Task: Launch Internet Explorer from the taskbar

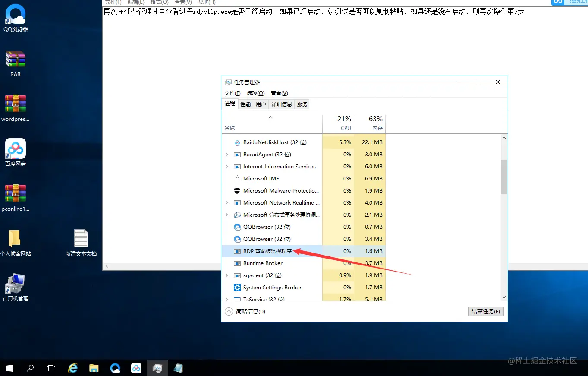Action: coord(72,368)
